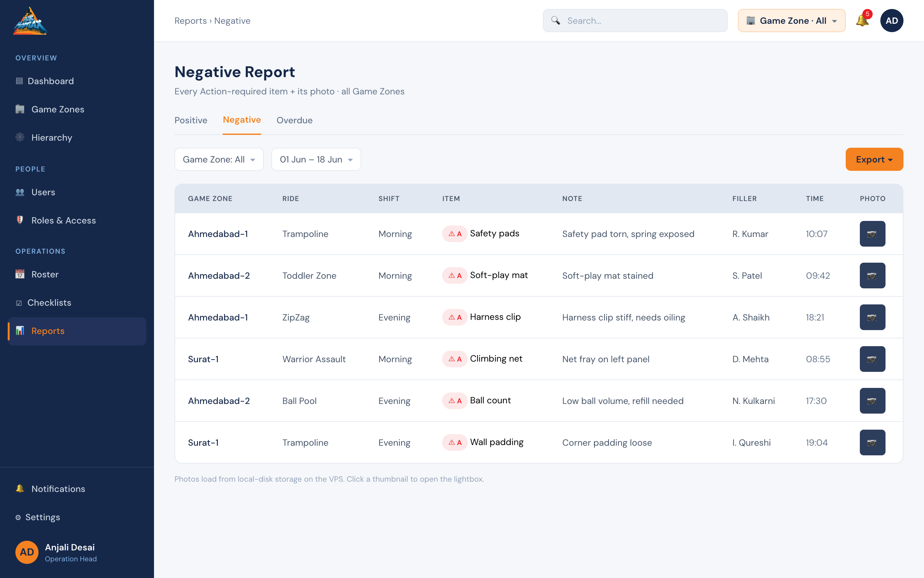Click the Game Zones building icon

[20, 109]
